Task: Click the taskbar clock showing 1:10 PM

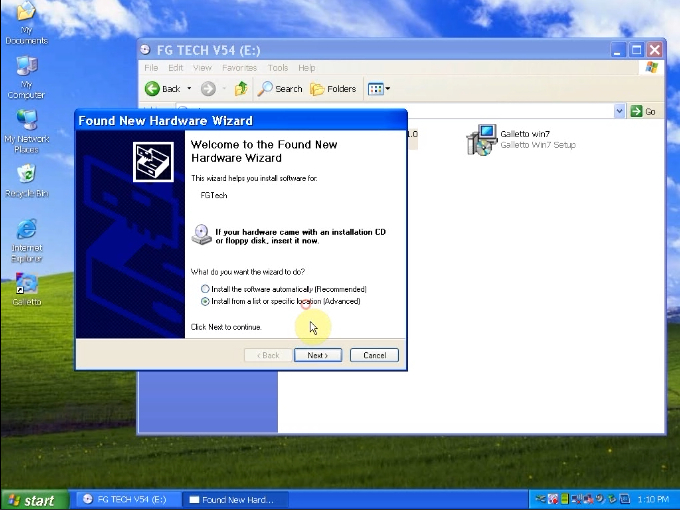Action: pyautogui.click(x=653, y=500)
